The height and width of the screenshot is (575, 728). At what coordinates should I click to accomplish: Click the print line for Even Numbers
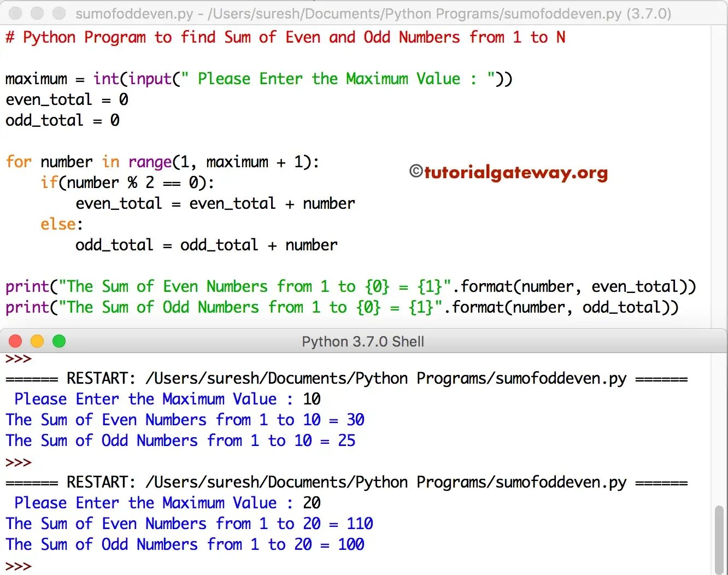click(x=351, y=286)
